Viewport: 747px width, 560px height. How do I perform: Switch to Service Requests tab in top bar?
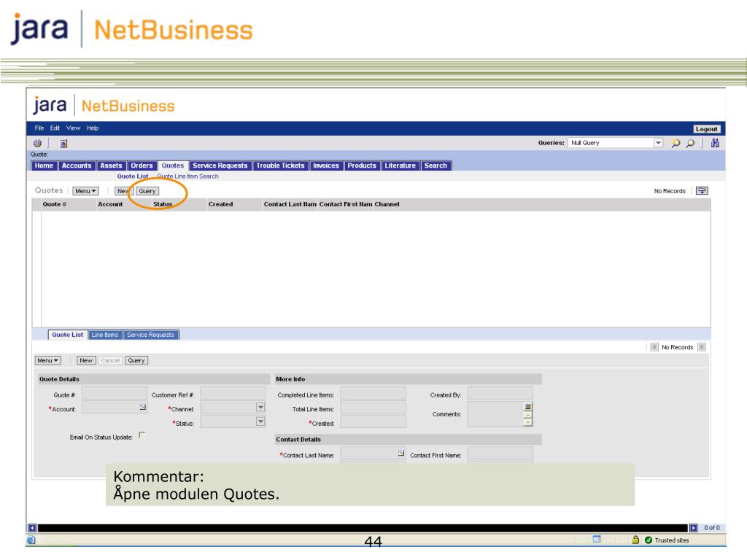tap(220, 166)
